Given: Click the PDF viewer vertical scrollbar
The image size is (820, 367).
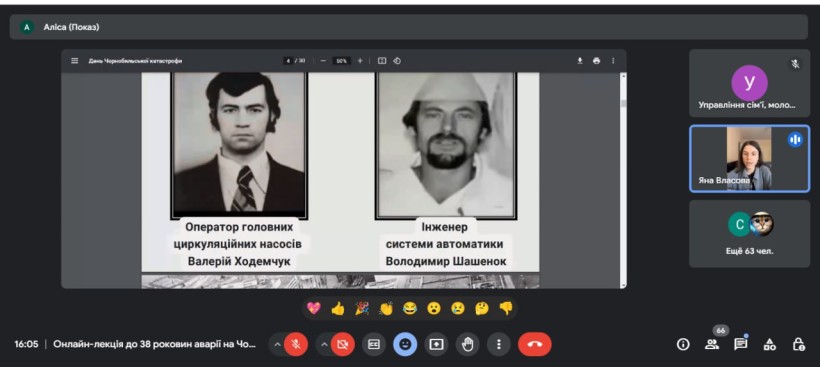Looking at the screenshot, I should 622,180.
